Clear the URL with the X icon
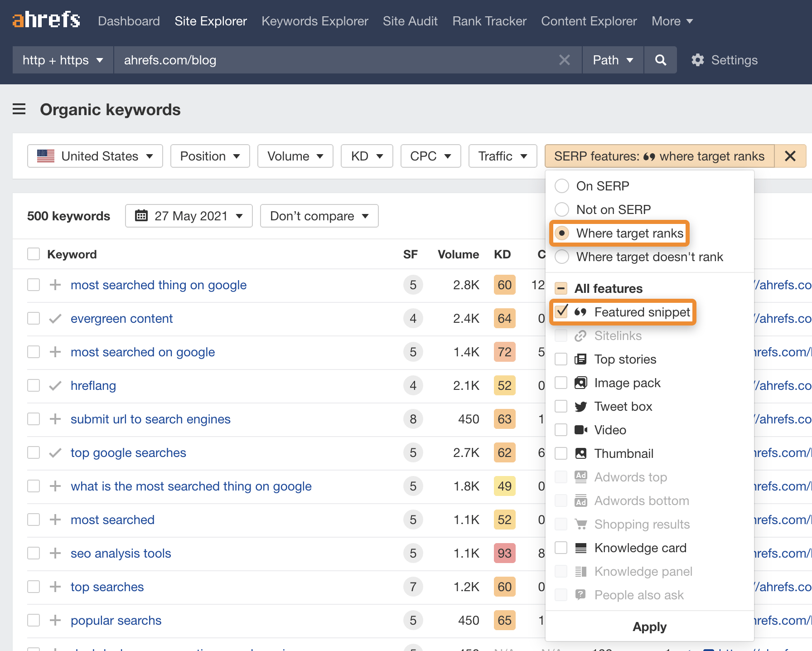 564,60
